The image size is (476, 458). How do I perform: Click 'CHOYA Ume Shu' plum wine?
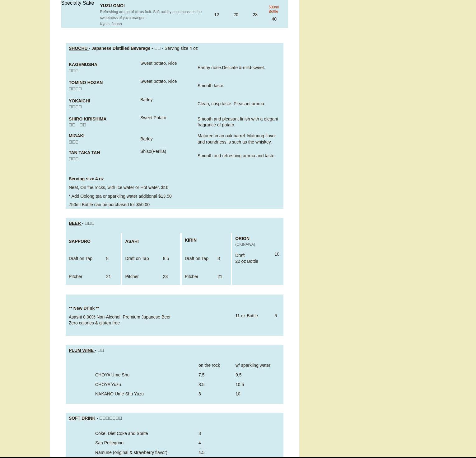tap(112, 375)
